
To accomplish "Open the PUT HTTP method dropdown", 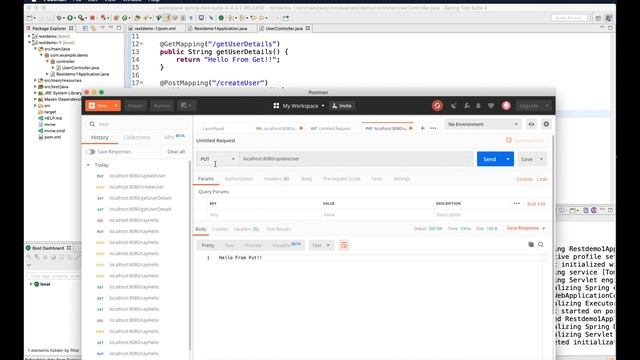I will [x=217, y=159].
